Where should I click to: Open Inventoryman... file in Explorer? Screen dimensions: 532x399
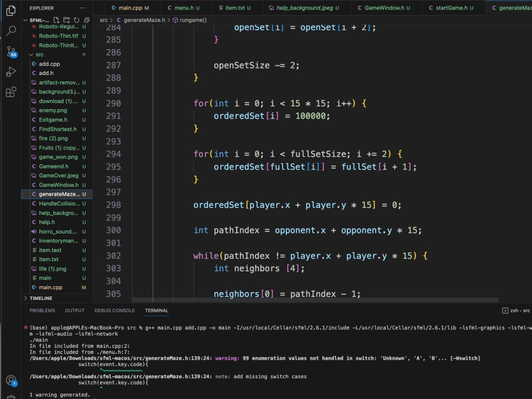click(x=57, y=240)
